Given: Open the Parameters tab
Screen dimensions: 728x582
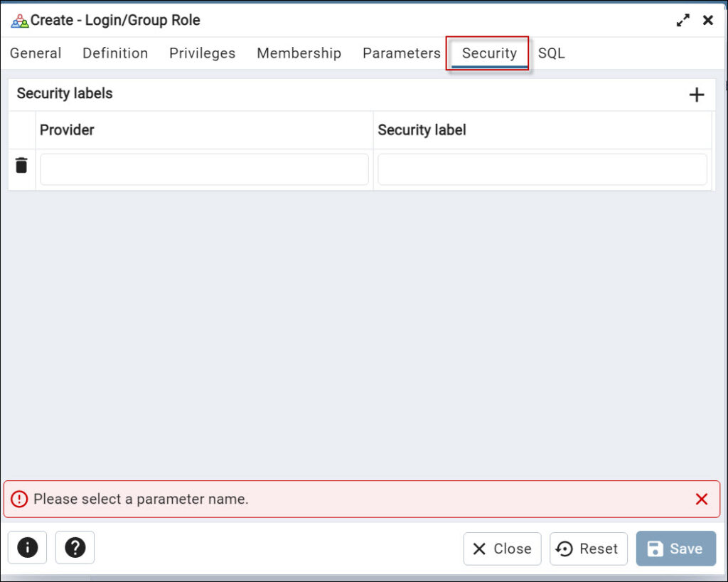Looking at the screenshot, I should click(x=401, y=53).
